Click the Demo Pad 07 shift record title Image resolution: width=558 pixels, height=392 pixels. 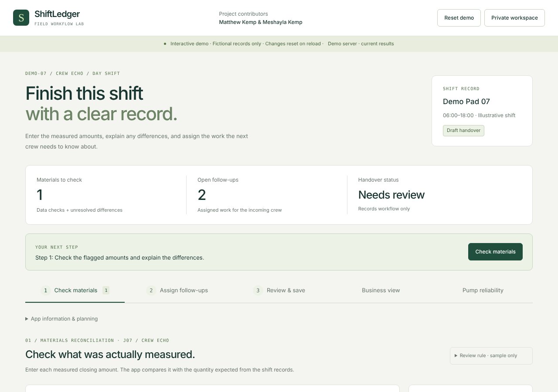pyautogui.click(x=466, y=101)
